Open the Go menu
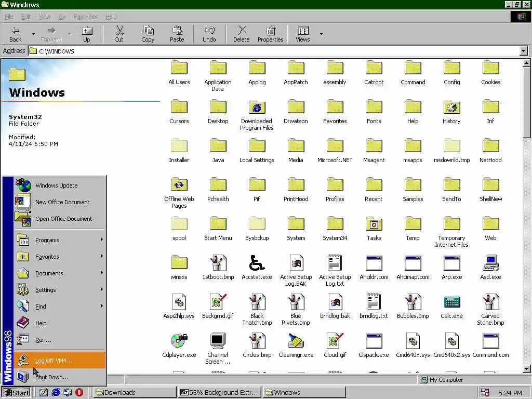Viewport: 532px width, 399px height. (x=62, y=17)
